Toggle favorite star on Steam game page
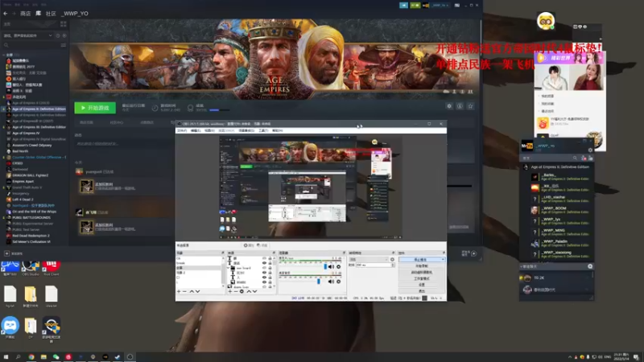Viewport: 644px width, 362px height. pyautogui.click(x=471, y=106)
